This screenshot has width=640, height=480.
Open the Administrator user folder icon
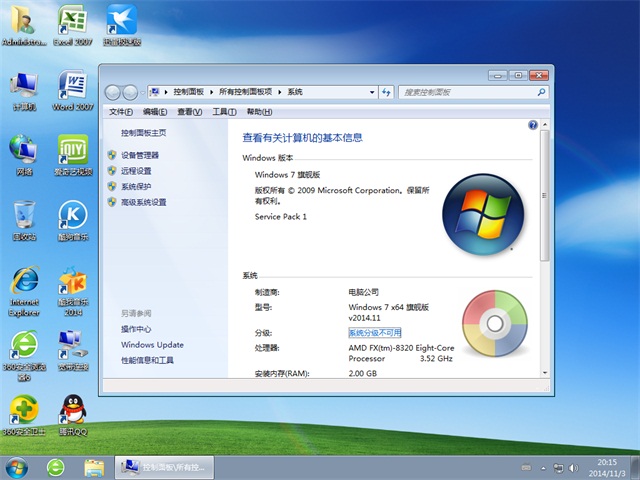coord(24,24)
